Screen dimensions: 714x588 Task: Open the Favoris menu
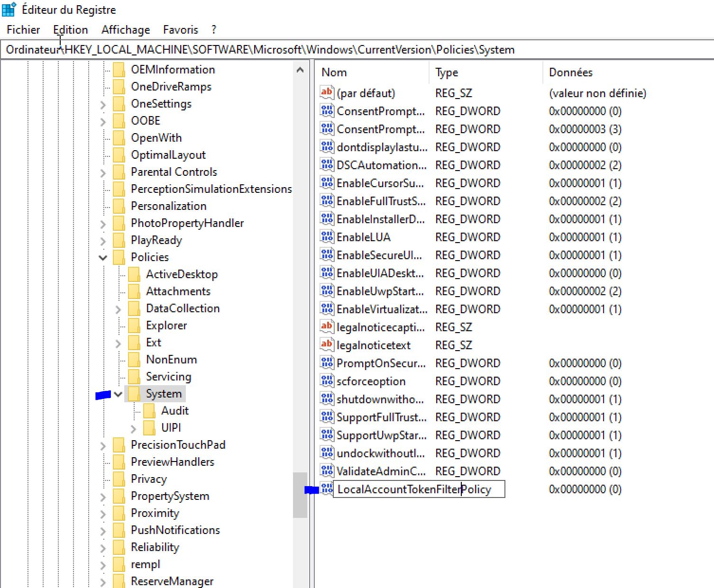click(x=180, y=30)
